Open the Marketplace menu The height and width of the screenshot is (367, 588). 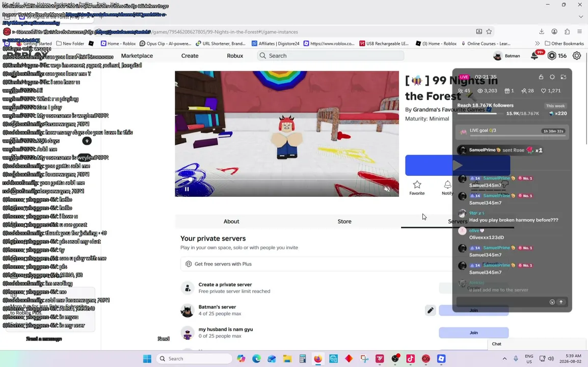(x=137, y=56)
